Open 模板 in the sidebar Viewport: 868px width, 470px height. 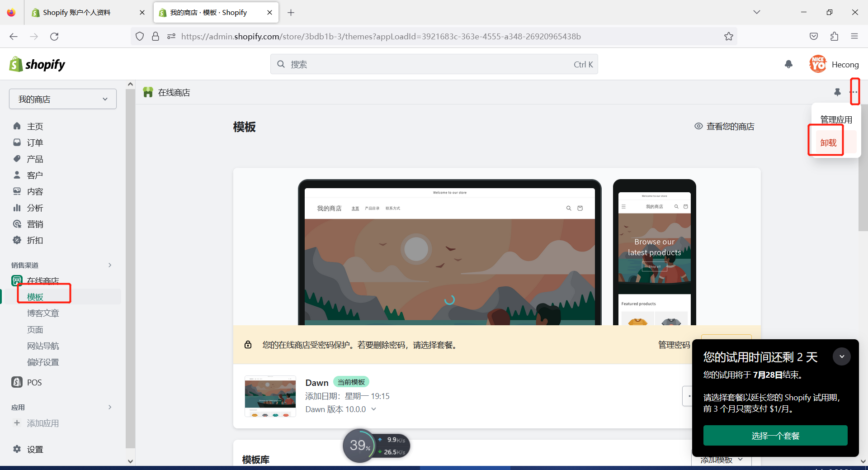pyautogui.click(x=35, y=297)
